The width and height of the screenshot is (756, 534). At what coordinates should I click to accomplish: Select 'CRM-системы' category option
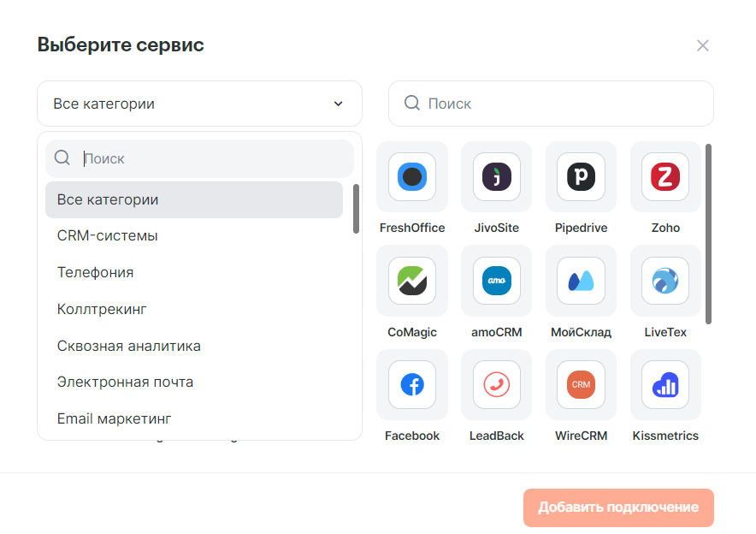[108, 235]
